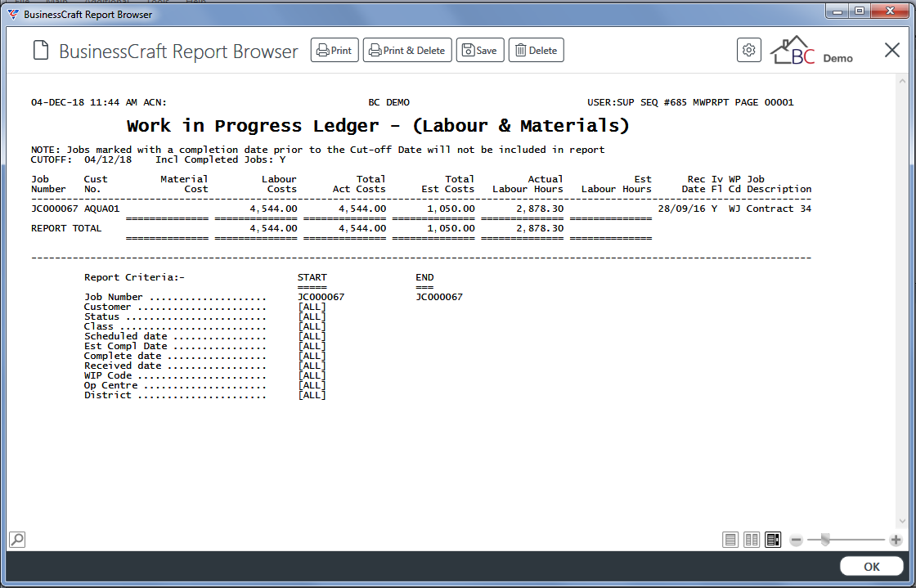Click the document page icon beside the title
Image resolution: width=916 pixels, height=588 pixels.
coord(40,51)
